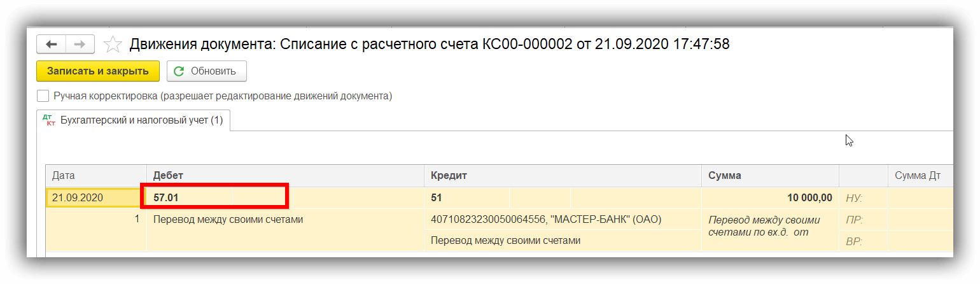This screenshot has height=284, width=980.
Task: Click the ДтКт icon on the tab
Action: point(49,120)
